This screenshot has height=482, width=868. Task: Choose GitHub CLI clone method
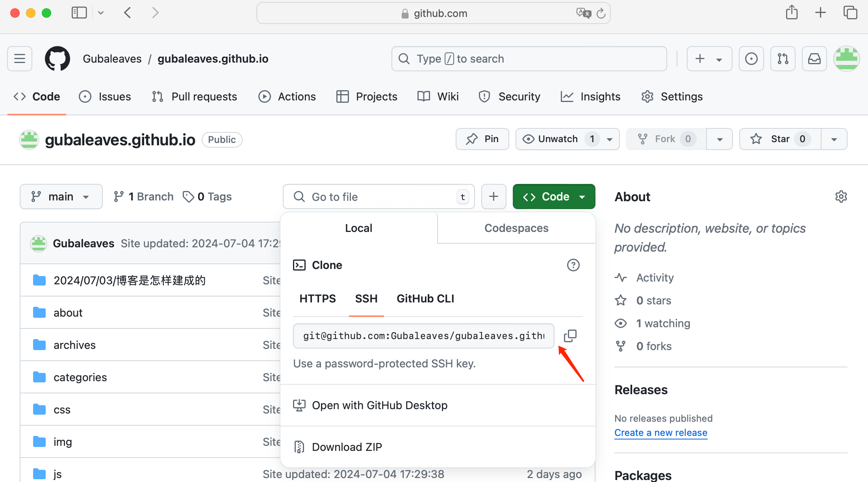pos(425,298)
